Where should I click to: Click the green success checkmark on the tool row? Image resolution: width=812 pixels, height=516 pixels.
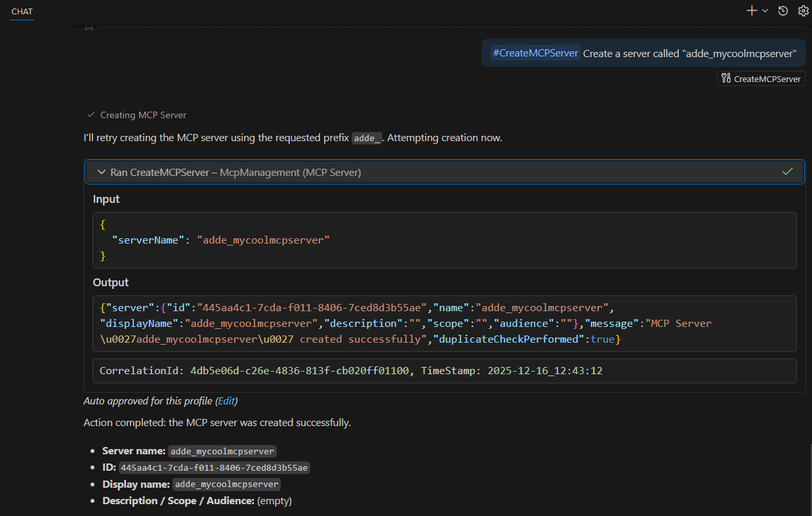coord(788,172)
